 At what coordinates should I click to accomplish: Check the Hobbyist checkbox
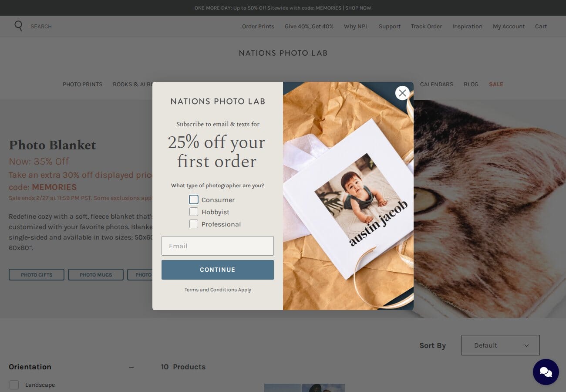pos(194,212)
